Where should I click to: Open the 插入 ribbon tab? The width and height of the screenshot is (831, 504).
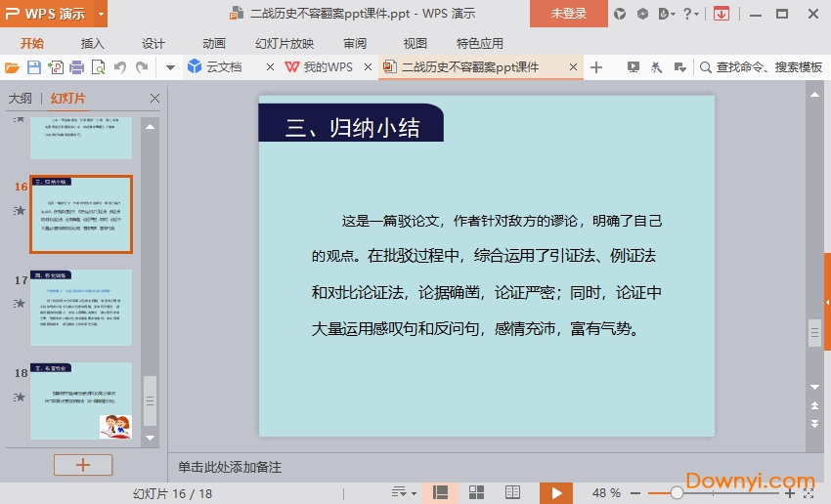[93, 43]
